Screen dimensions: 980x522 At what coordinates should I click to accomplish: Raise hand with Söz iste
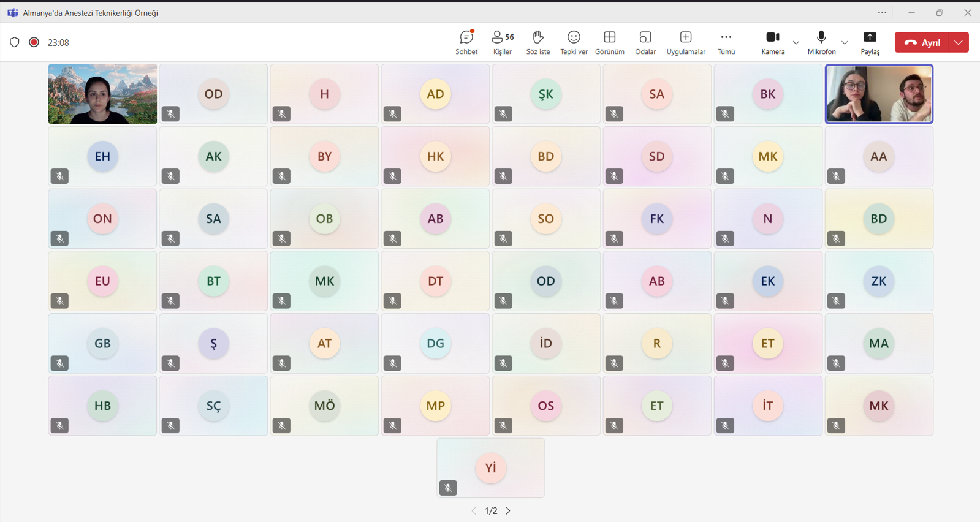538,42
